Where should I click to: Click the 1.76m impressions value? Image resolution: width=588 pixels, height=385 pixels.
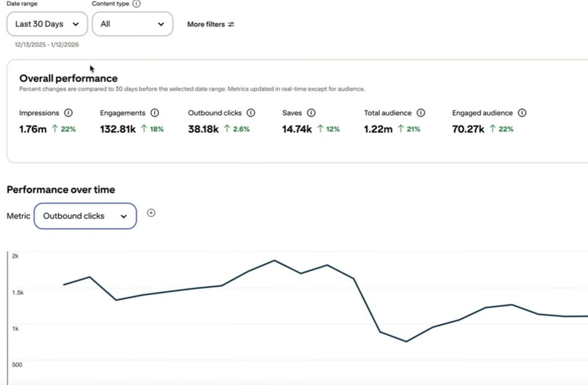pos(33,129)
